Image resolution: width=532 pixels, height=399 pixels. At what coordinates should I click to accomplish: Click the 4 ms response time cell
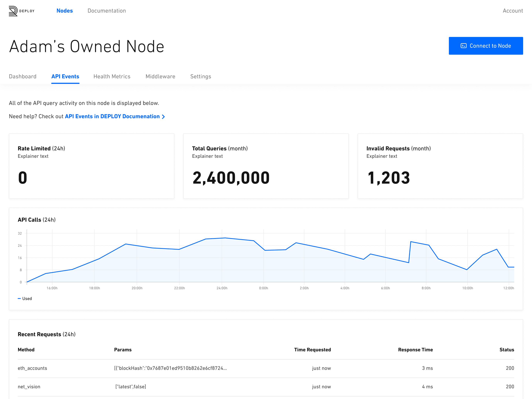(x=427, y=387)
